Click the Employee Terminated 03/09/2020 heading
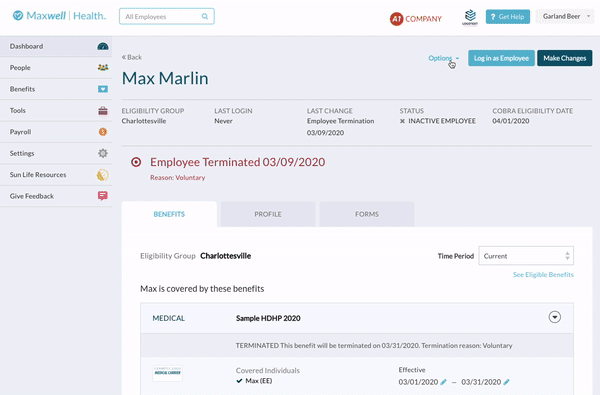 [237, 162]
